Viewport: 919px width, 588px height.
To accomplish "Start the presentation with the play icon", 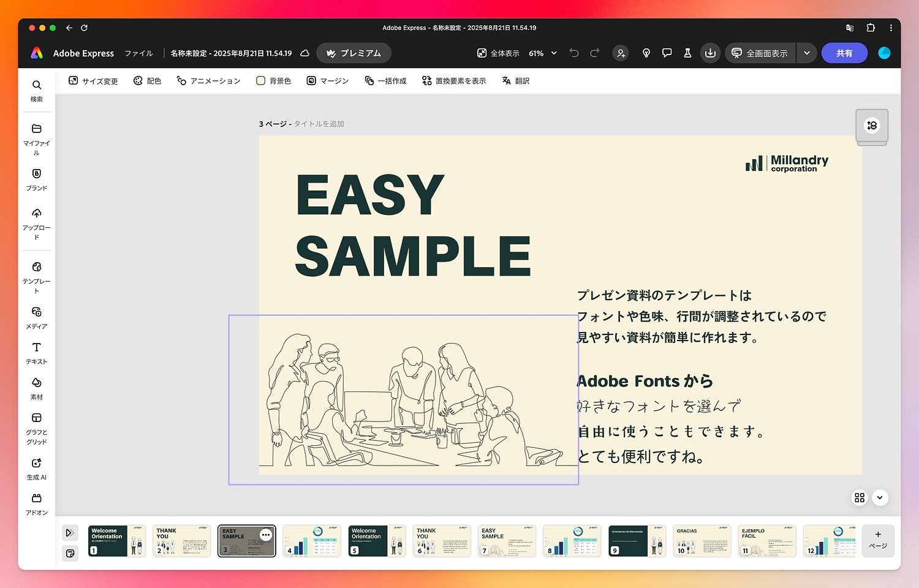I will (x=70, y=532).
